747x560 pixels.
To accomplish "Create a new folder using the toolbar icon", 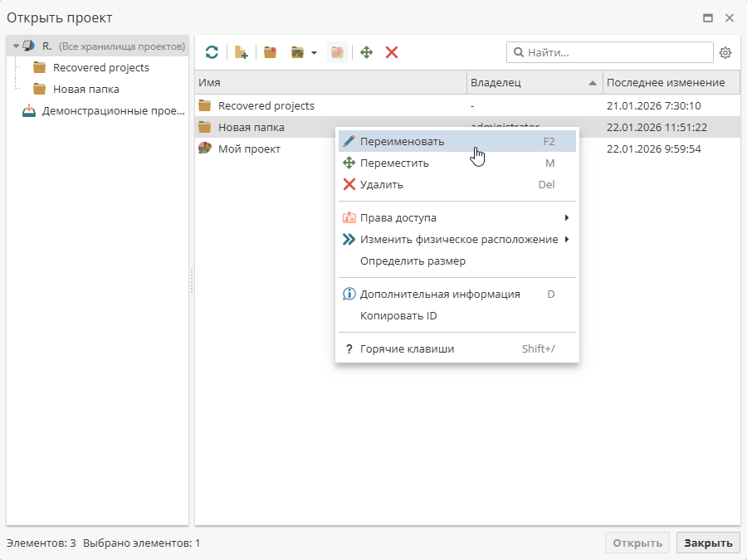I will [x=269, y=51].
